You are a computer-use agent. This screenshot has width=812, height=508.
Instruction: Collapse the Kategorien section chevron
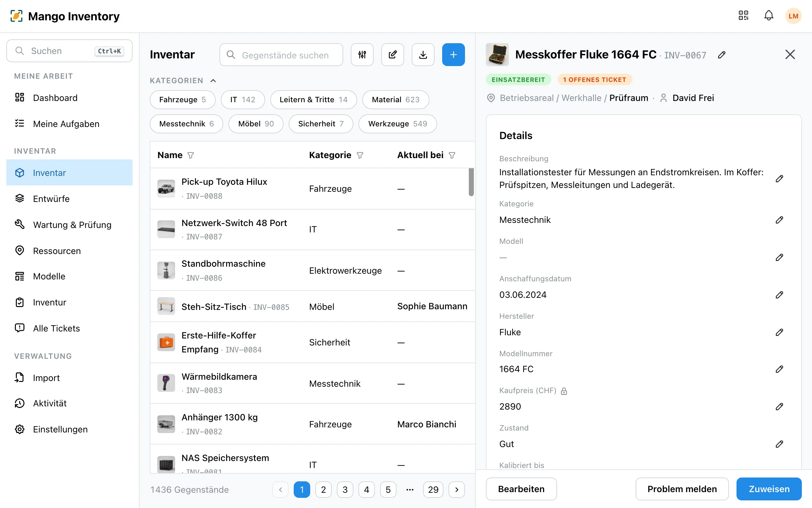point(213,81)
